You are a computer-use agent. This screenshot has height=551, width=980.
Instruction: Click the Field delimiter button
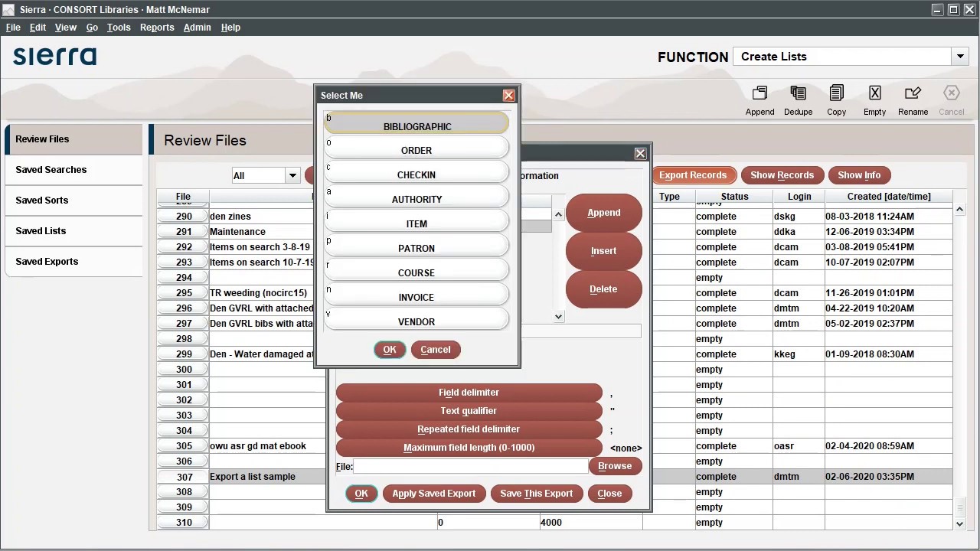469,393
